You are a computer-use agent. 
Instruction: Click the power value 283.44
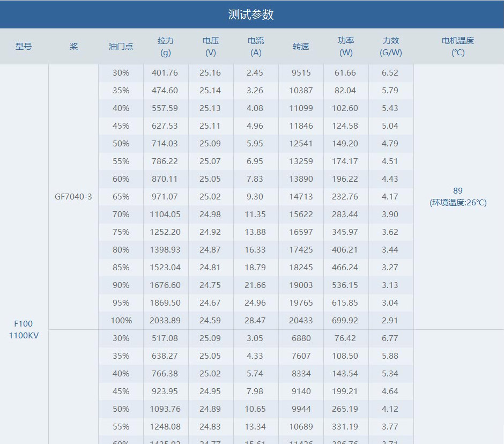pyautogui.click(x=345, y=214)
